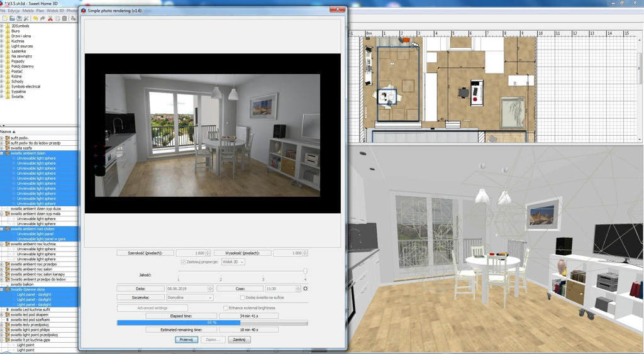Viewport: 644px width, 354px height.
Task: Enable Dodaj światła na suficie checkbox
Action: 242,297
